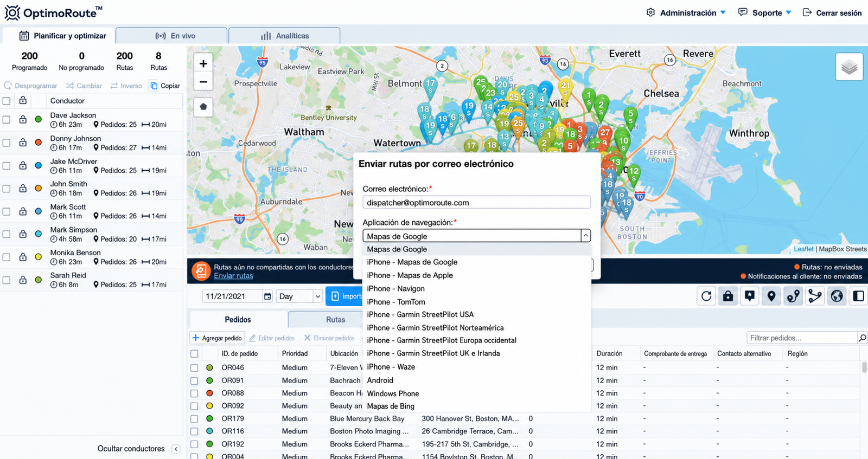Click the Enviar rutas link
This screenshot has width=868, height=459.
(233, 276)
